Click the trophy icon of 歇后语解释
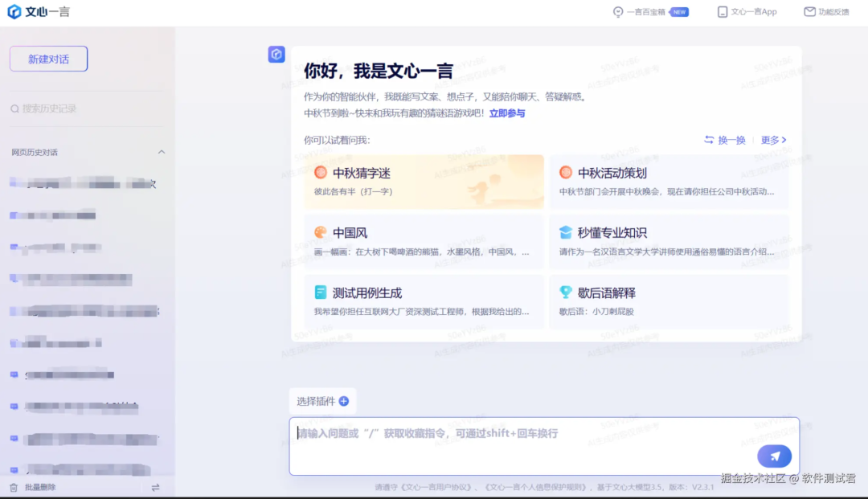Viewport: 868px width, 499px height. tap(565, 292)
